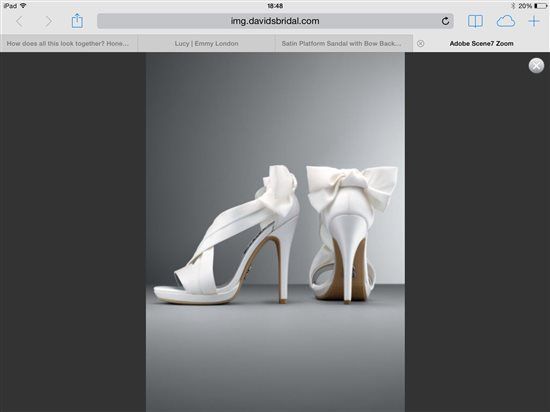
Task: Reload the page with the refresh icon
Action: 445,21
